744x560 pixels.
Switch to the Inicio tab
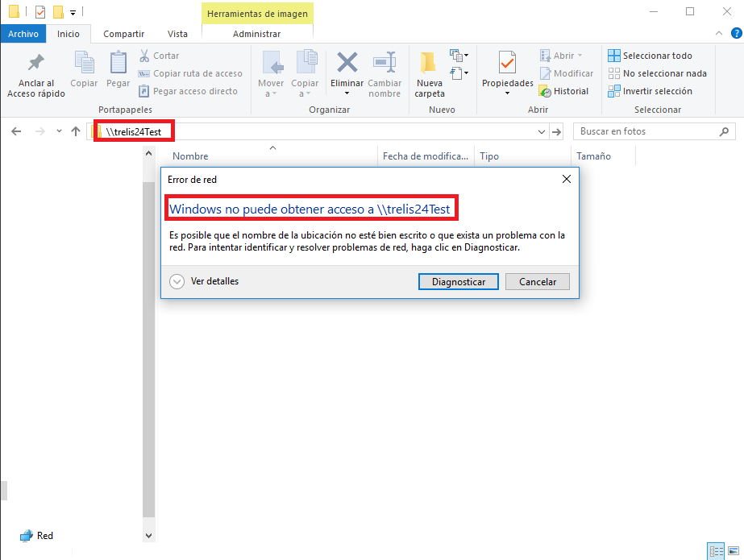point(69,34)
